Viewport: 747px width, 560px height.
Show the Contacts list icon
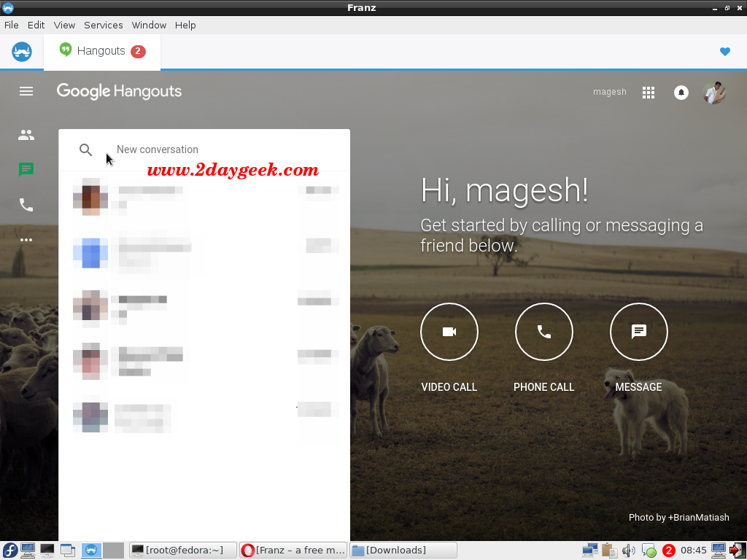coord(26,135)
